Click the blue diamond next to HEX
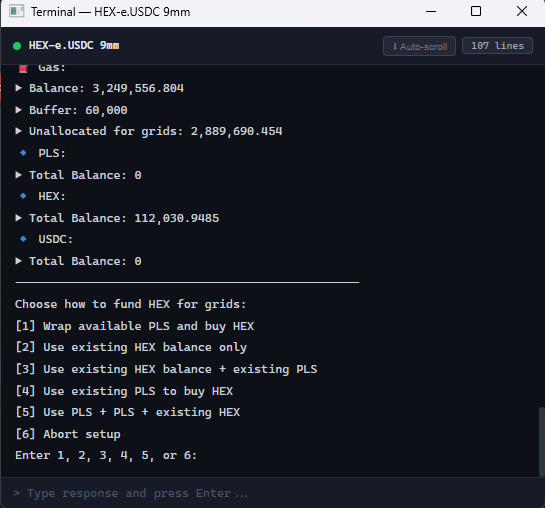545x508 pixels. (23, 196)
